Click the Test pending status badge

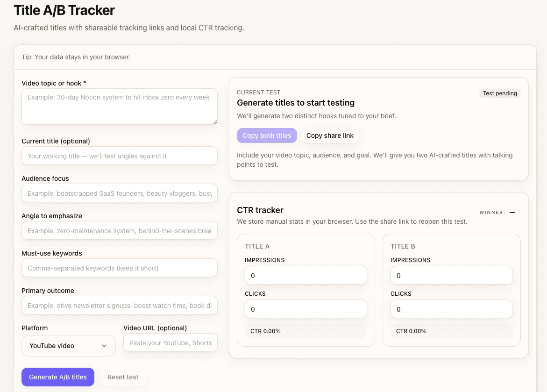coord(500,93)
